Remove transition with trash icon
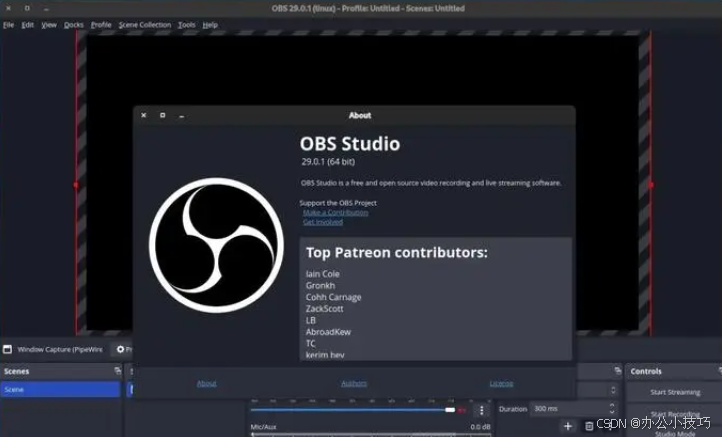Screen dimensions: 722x437 pyautogui.click(x=589, y=426)
